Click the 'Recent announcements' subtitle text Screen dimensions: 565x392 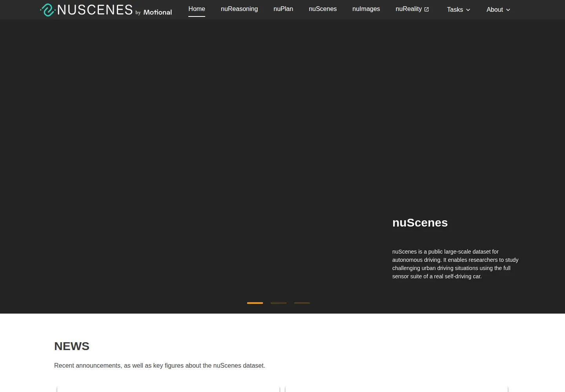tap(160, 365)
